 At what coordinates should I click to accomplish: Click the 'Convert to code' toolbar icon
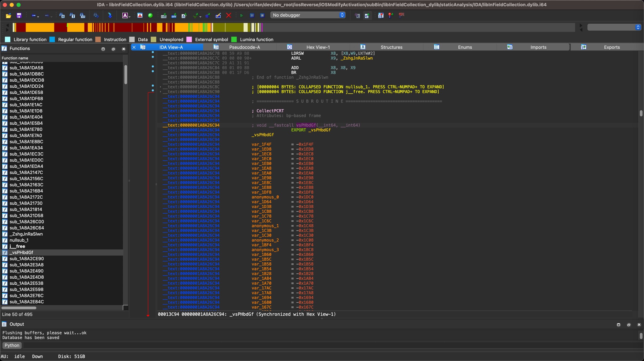click(164, 15)
